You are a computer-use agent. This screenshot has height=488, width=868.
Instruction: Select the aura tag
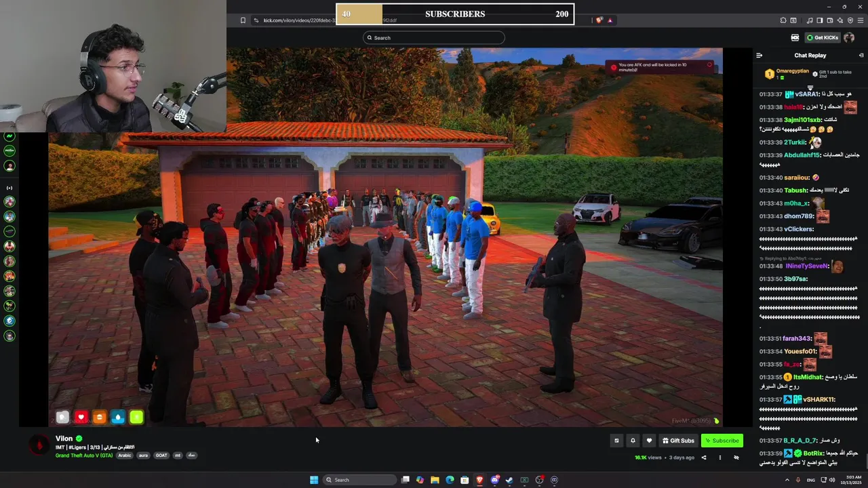tap(143, 455)
